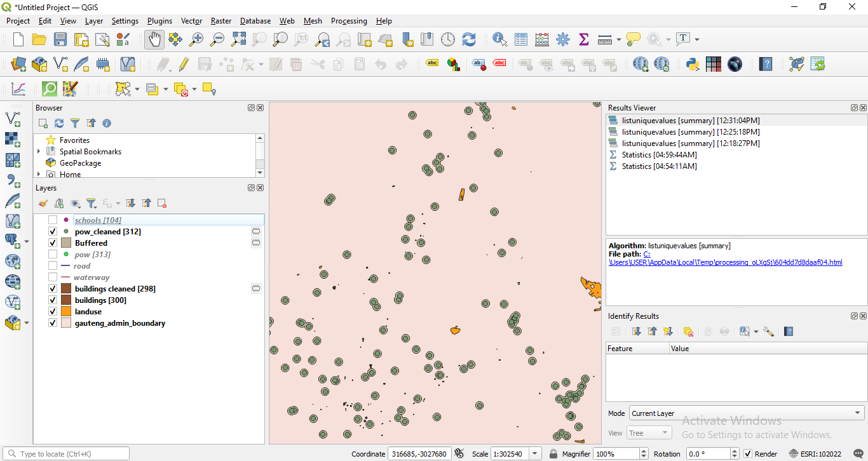Create a new project with blank page icon
This screenshot has height=461, width=868.
pos(18,39)
